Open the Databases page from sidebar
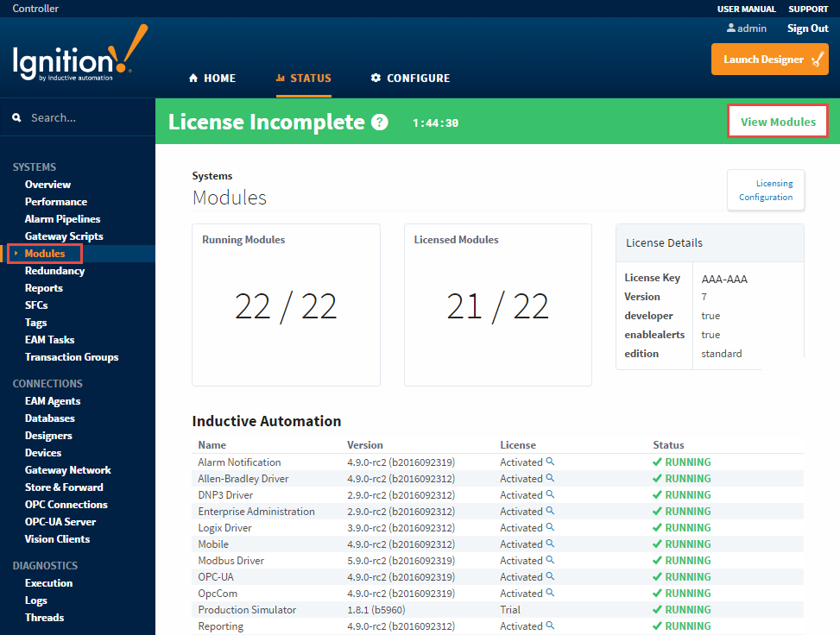Viewport: 840px width, 635px height. point(49,418)
